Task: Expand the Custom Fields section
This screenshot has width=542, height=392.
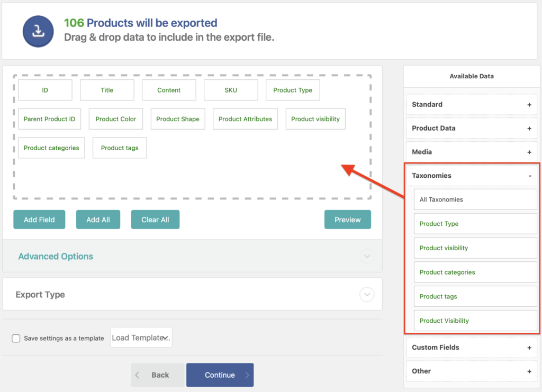Action: [x=529, y=348]
